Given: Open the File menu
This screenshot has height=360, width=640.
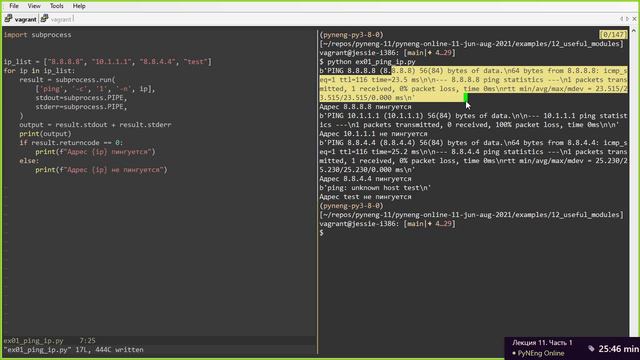Looking at the screenshot, I should click(x=14, y=6).
